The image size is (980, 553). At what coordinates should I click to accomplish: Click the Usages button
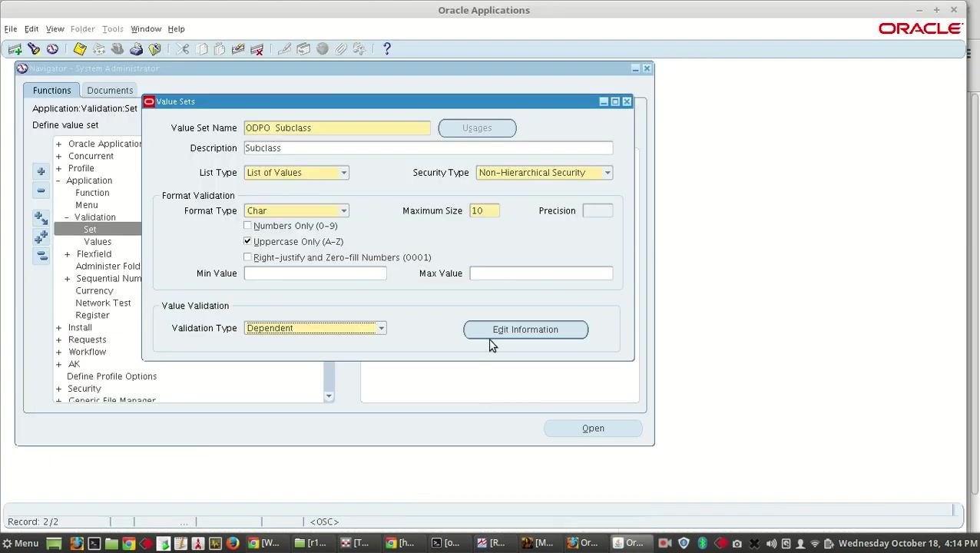[x=477, y=128]
